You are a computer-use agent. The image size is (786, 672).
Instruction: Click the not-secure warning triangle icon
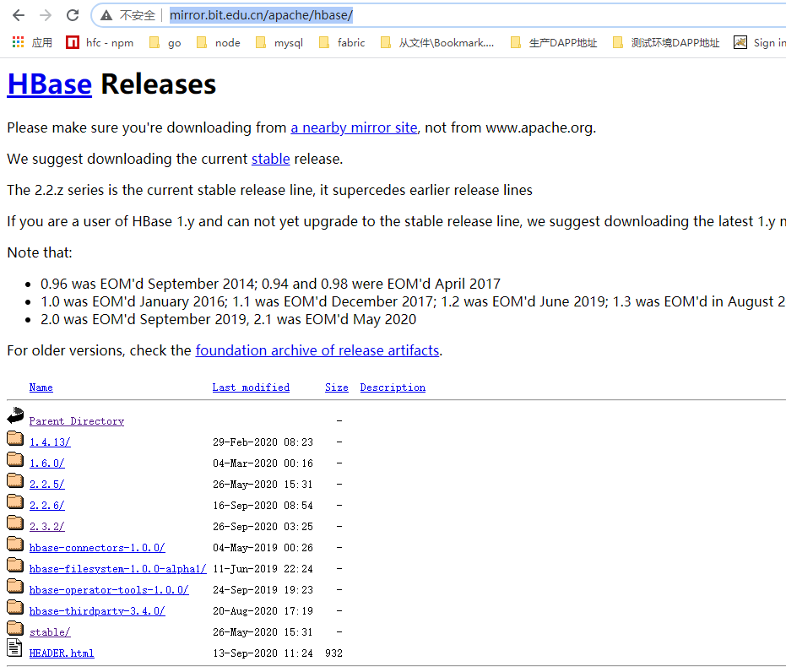tap(106, 15)
